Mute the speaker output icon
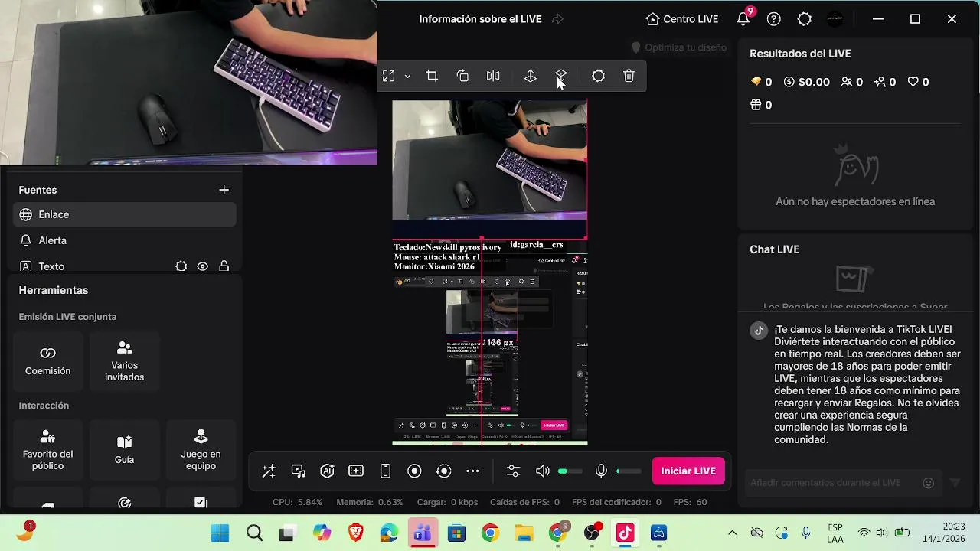 543,471
